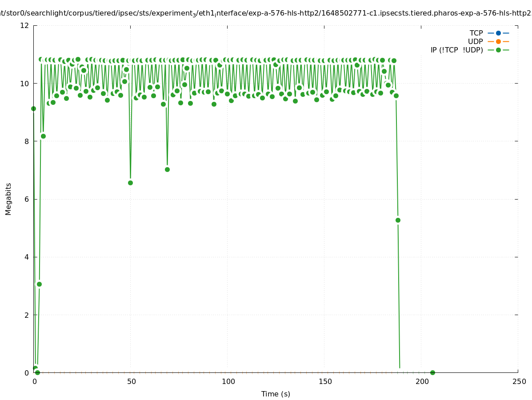Image resolution: width=532 pixels, height=400 pixels.
Task: Click the 250 tick label on time axis
Action: [518, 382]
